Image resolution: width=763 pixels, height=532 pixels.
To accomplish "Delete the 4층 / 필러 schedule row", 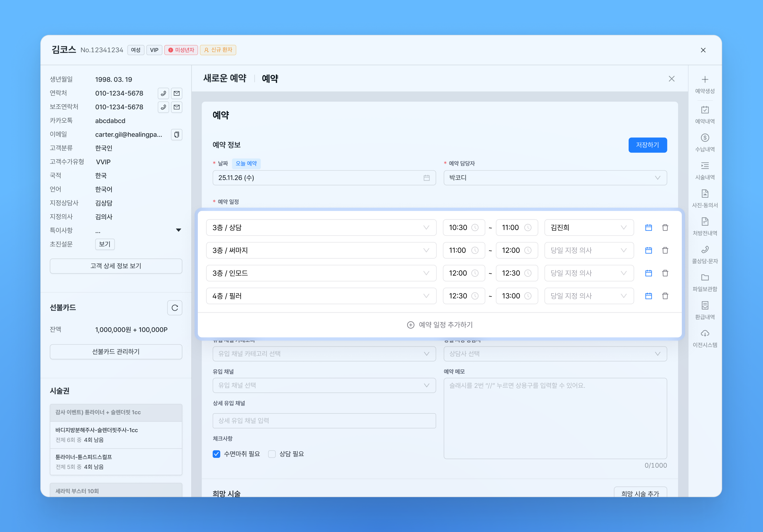I will [665, 296].
